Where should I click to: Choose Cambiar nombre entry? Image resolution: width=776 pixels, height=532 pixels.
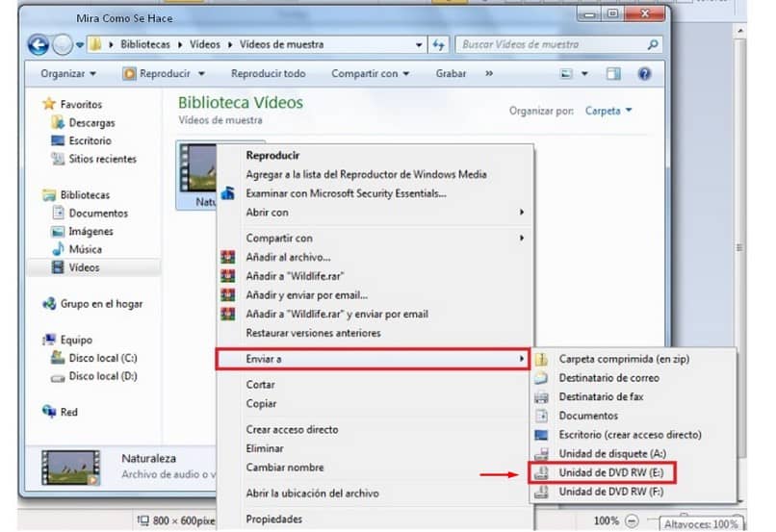(x=375, y=468)
